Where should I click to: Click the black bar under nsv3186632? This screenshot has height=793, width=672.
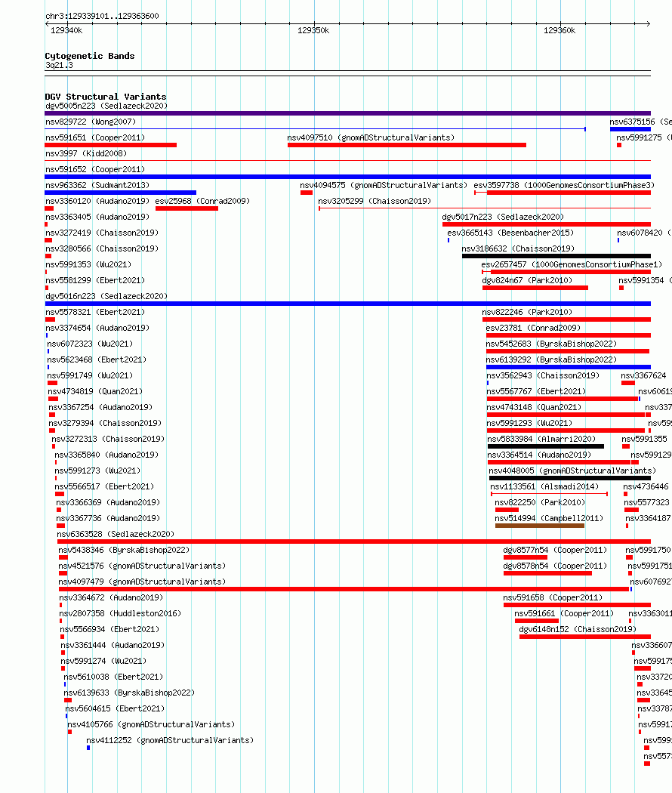556,256
